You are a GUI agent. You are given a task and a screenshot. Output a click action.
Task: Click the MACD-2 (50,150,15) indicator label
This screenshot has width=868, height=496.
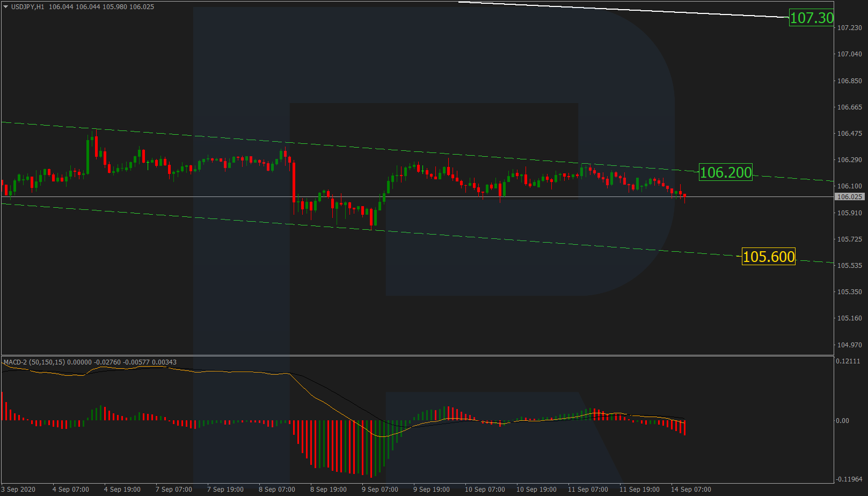pos(34,362)
